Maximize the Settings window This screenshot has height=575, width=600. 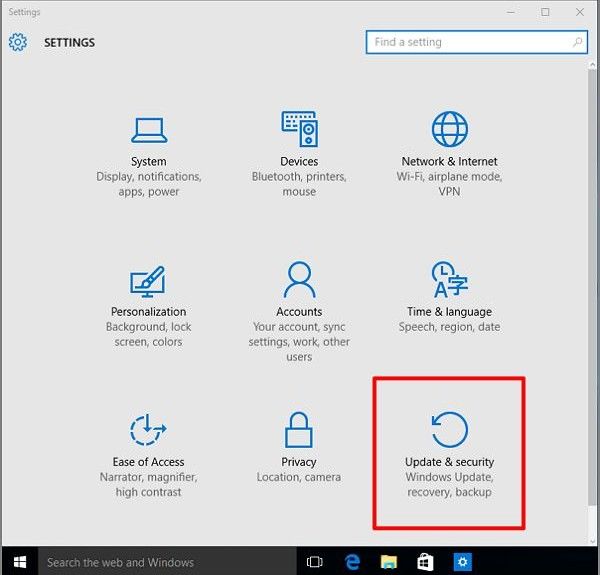click(x=545, y=12)
